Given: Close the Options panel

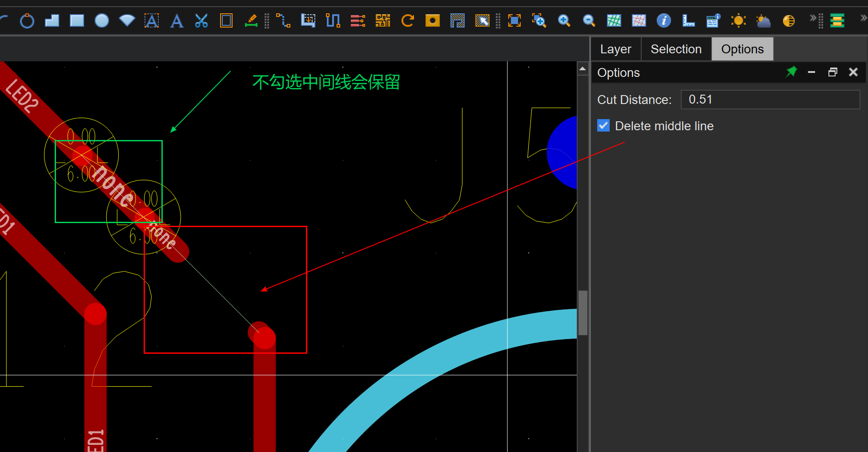Looking at the screenshot, I should (853, 72).
